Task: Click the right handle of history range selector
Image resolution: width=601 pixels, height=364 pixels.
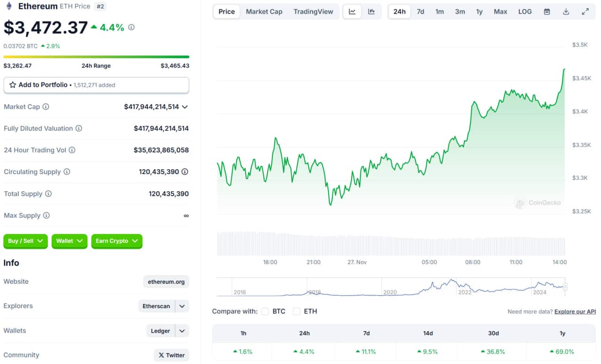Action: (565, 287)
